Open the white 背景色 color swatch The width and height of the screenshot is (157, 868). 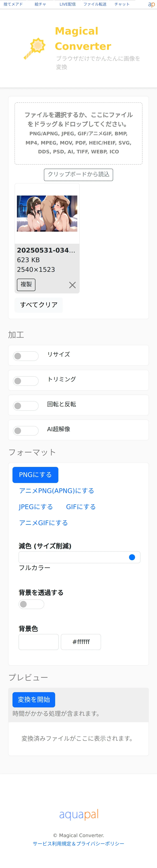tap(39, 642)
